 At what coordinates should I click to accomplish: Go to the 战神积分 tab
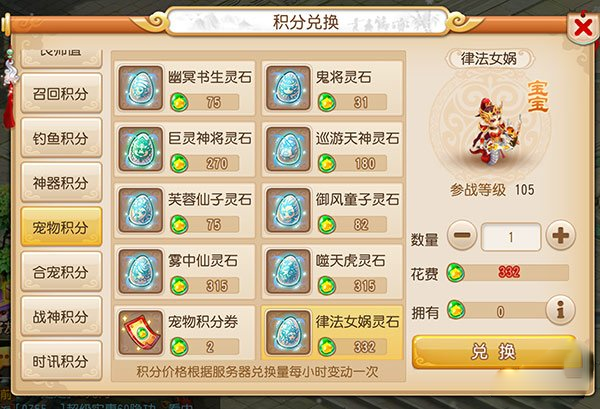tap(61, 316)
